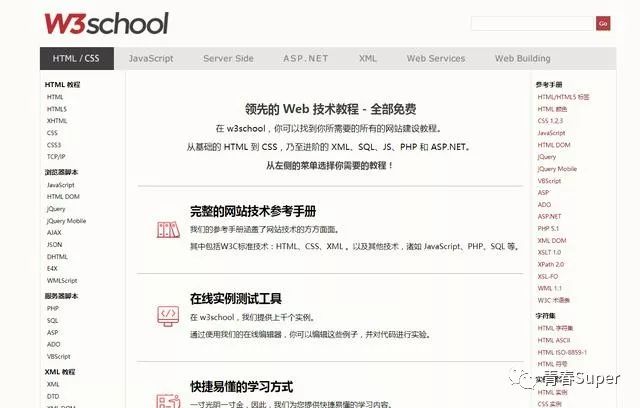Click the 快捷易懂的学习方式 heading
Screen dimensions: 640x408
coord(241,386)
